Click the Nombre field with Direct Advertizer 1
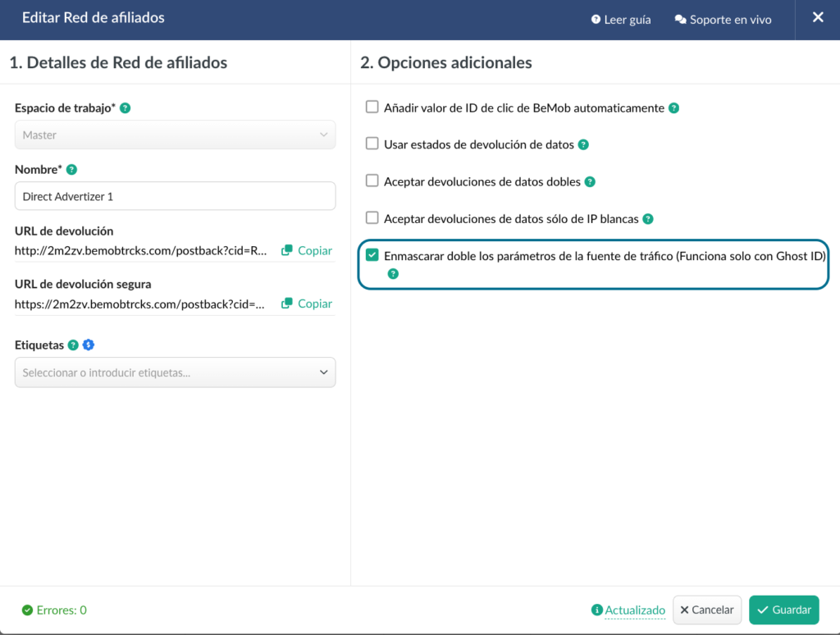The image size is (840, 635). click(175, 197)
